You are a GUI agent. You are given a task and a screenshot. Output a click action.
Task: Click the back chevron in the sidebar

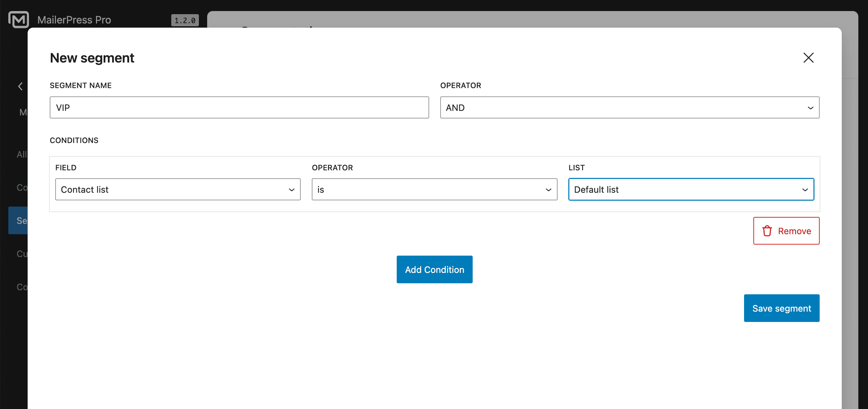20,86
